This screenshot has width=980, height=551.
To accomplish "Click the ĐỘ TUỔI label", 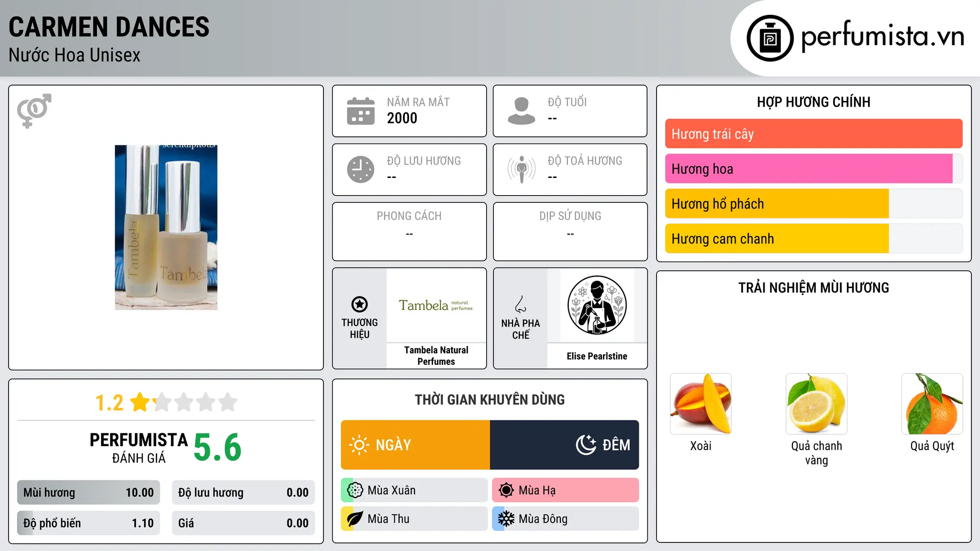I will 567,102.
